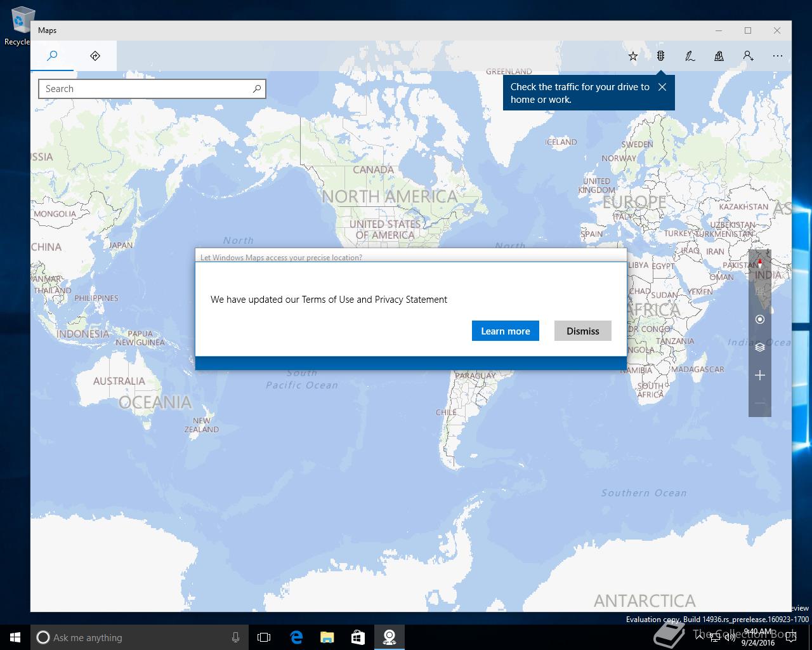812x650 pixels.
Task: Close the Maps window
Action: pyautogui.click(x=777, y=30)
